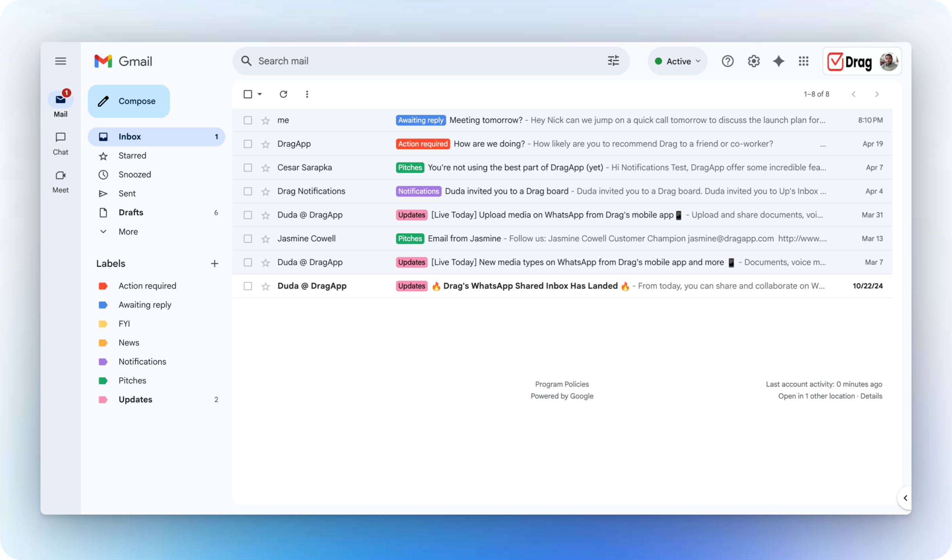
Task: Open the Active status dropdown
Action: click(x=678, y=61)
